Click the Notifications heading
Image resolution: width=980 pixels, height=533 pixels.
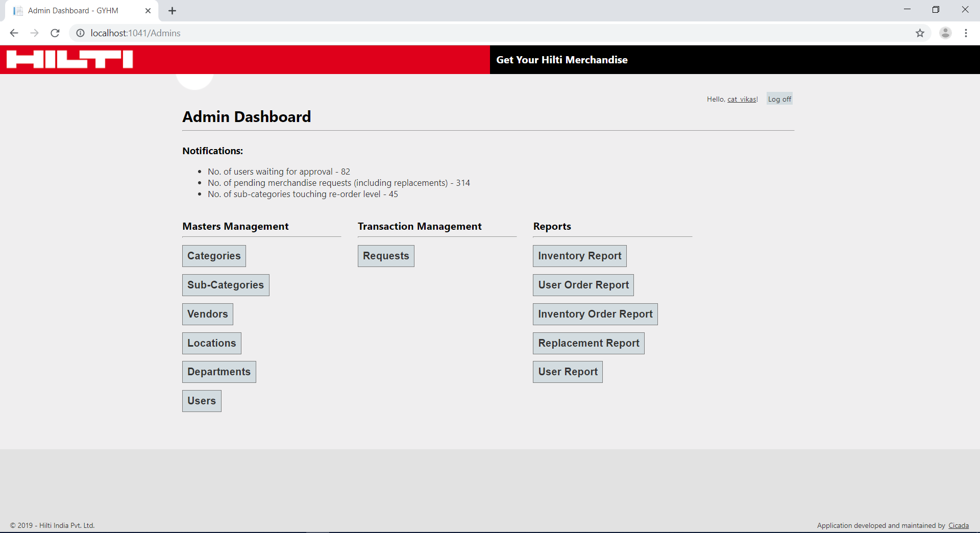coord(213,151)
